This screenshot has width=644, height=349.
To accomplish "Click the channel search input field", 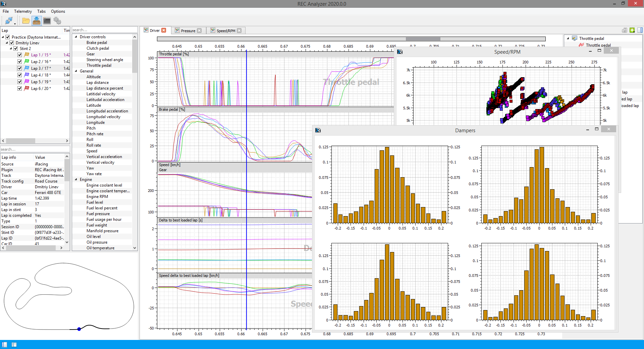I will coord(104,30).
